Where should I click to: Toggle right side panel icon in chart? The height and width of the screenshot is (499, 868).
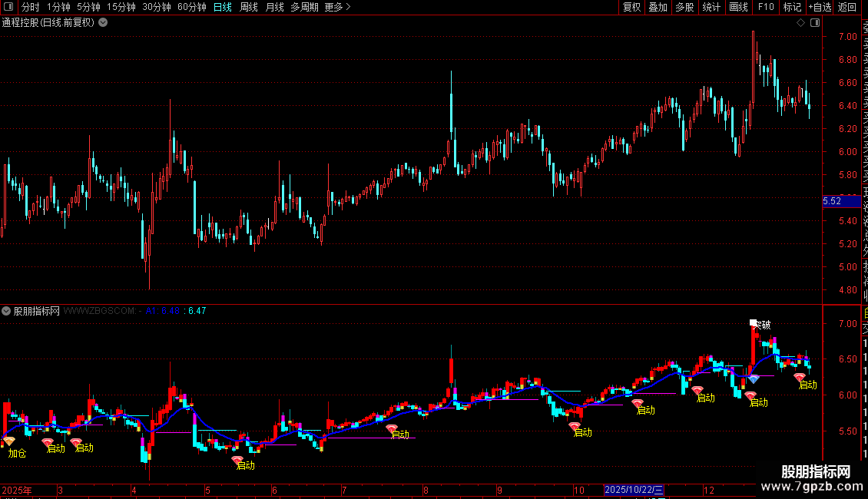coord(815,23)
